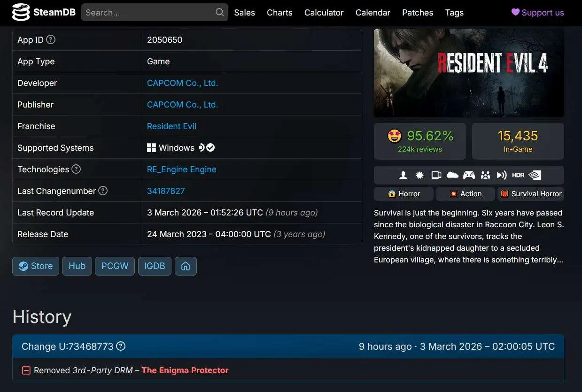This screenshot has height=392, width=582.
Task: Open the Sales menu
Action: (x=244, y=13)
